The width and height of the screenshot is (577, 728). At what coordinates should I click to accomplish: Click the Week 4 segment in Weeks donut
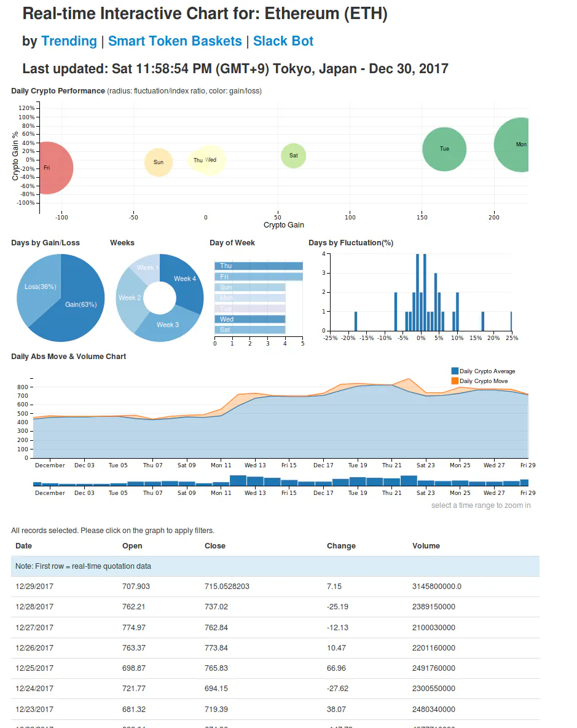tap(184, 278)
